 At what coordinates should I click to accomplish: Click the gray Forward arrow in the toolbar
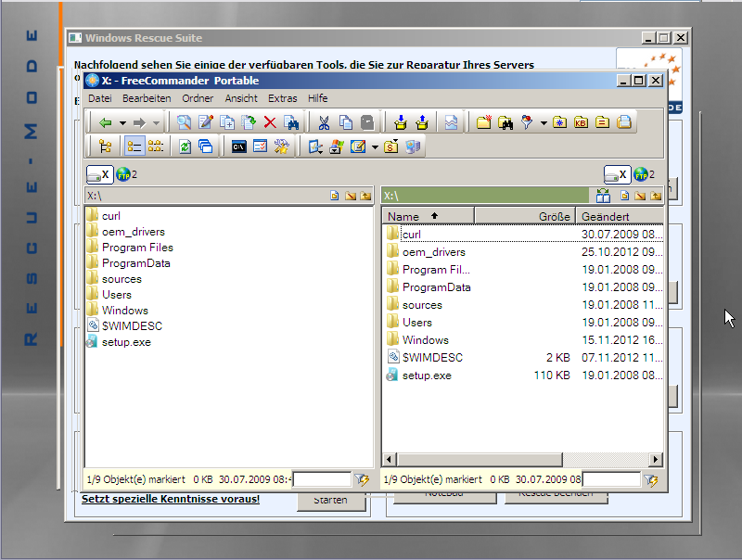click(x=139, y=123)
